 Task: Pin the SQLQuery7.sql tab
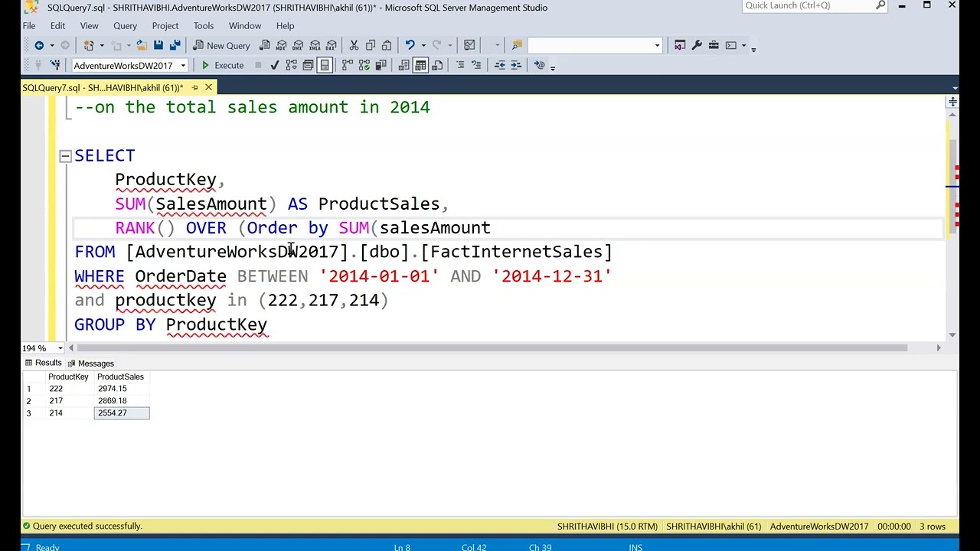click(x=194, y=87)
